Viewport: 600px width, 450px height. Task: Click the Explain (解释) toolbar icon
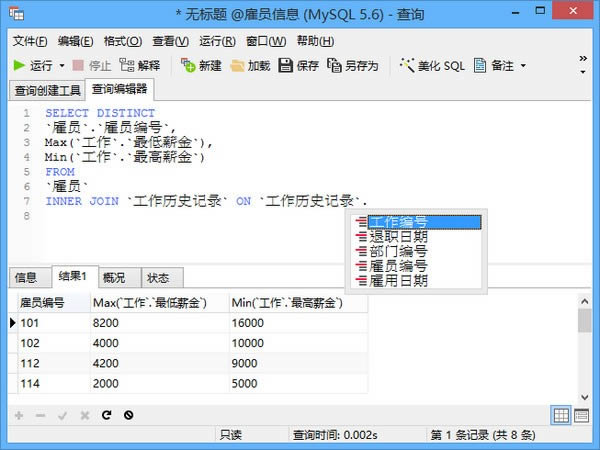point(126,65)
